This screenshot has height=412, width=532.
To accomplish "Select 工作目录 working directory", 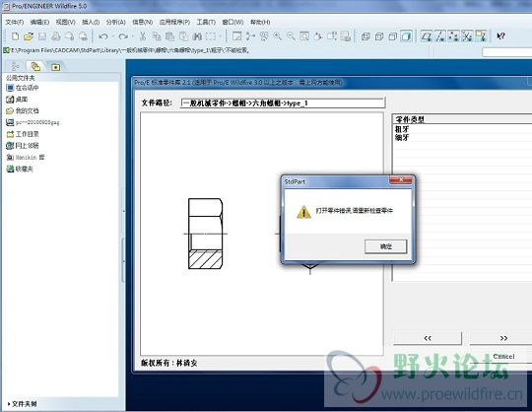I will coord(23,134).
